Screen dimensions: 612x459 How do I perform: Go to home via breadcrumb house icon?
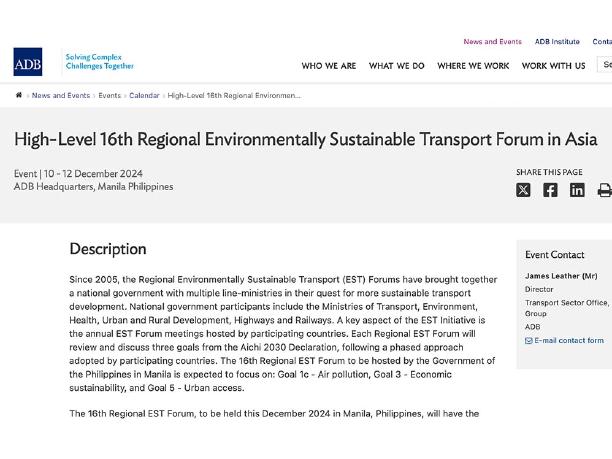point(19,95)
